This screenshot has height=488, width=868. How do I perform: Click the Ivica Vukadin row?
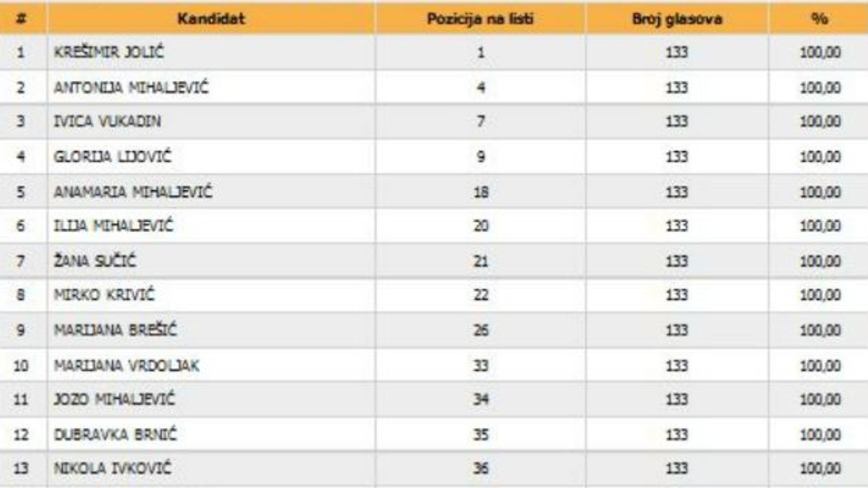(108, 122)
